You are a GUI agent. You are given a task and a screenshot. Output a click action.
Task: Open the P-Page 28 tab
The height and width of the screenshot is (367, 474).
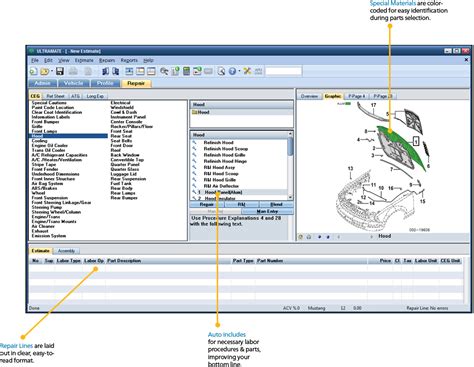click(x=382, y=96)
